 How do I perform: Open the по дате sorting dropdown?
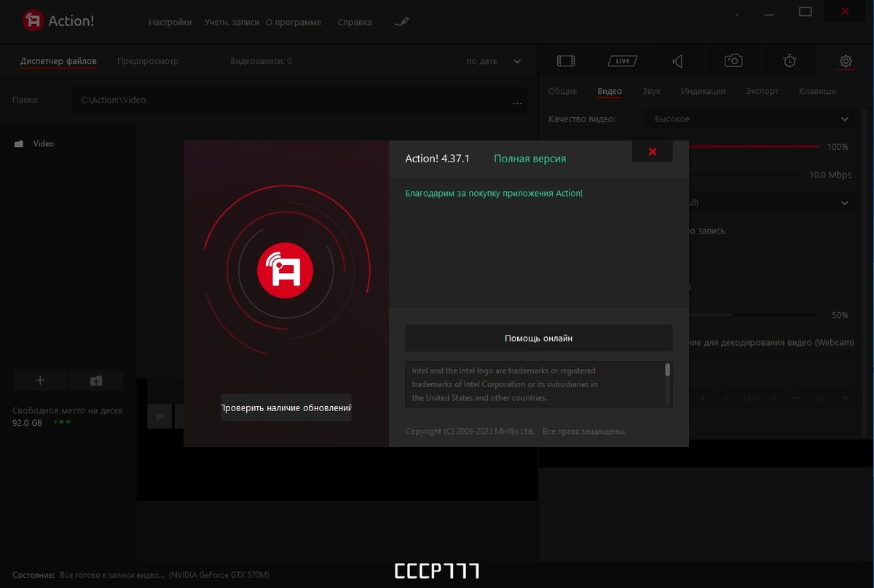pos(494,61)
